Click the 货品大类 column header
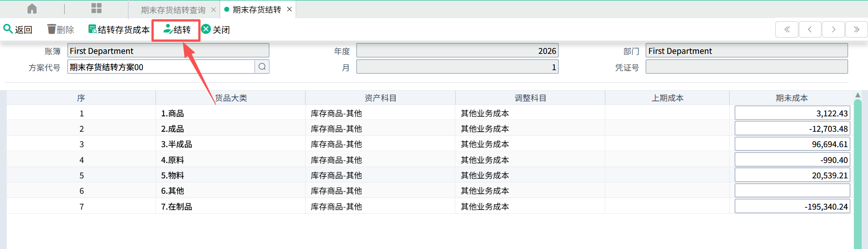 click(231, 98)
